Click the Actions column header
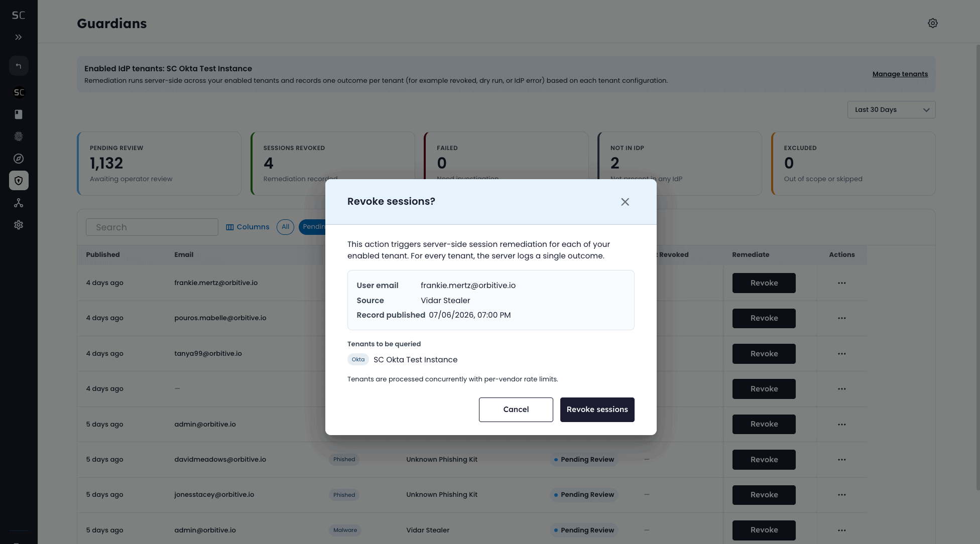 [x=842, y=255]
